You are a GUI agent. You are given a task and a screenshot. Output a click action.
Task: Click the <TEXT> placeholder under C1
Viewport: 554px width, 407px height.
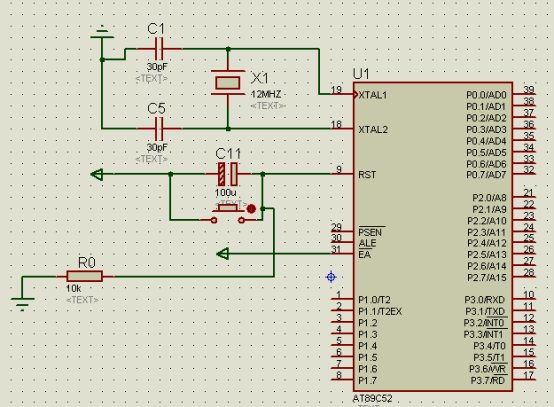[152, 79]
